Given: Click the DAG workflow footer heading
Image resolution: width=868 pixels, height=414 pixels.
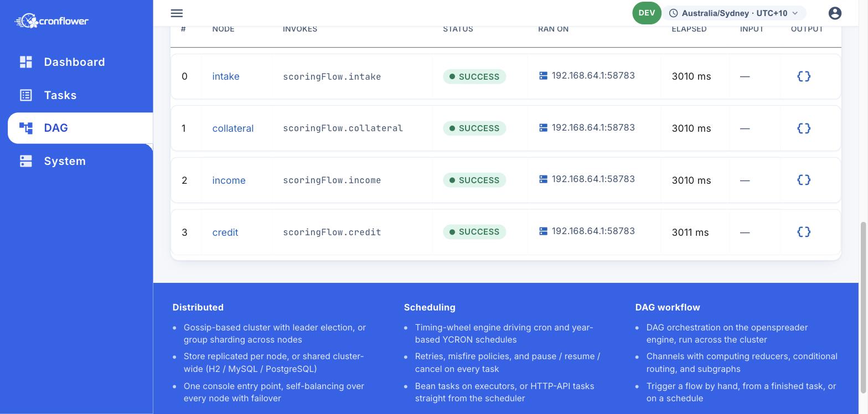Looking at the screenshot, I should 668,307.
